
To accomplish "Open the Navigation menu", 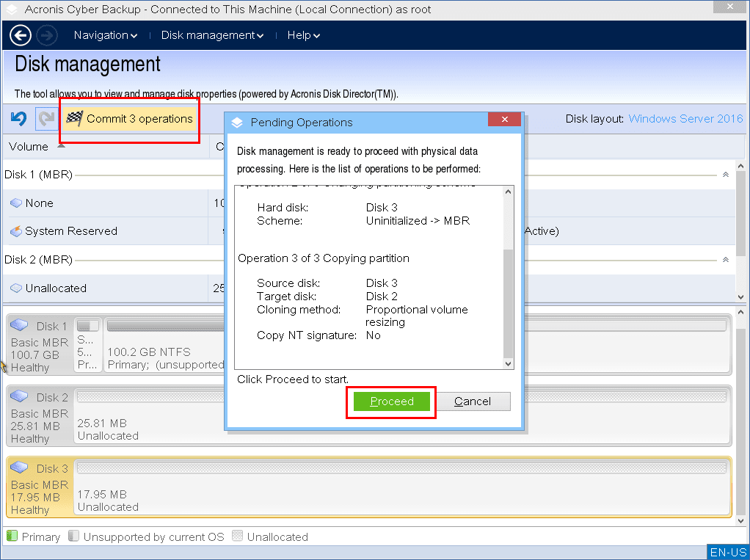I will coord(106,35).
